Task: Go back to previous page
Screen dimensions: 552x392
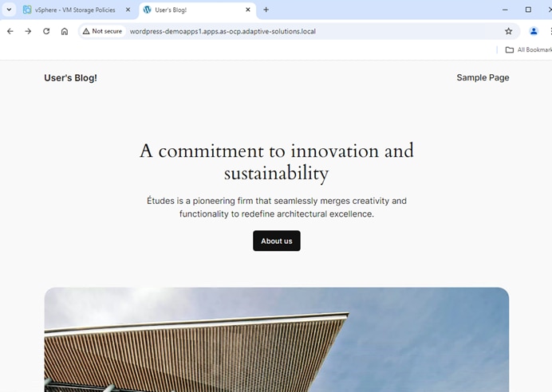Action: 10,31
